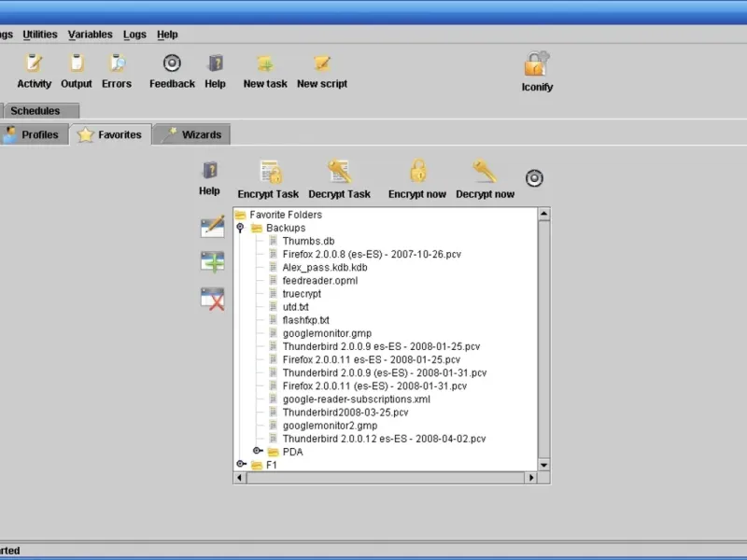Click the Encrypt now padlock icon
747x560 pixels.
click(417, 171)
